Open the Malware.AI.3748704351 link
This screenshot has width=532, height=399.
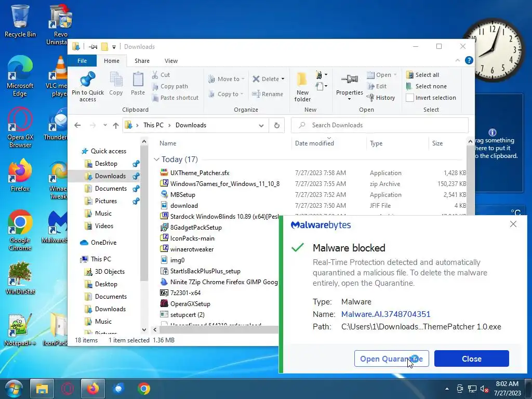386,314
